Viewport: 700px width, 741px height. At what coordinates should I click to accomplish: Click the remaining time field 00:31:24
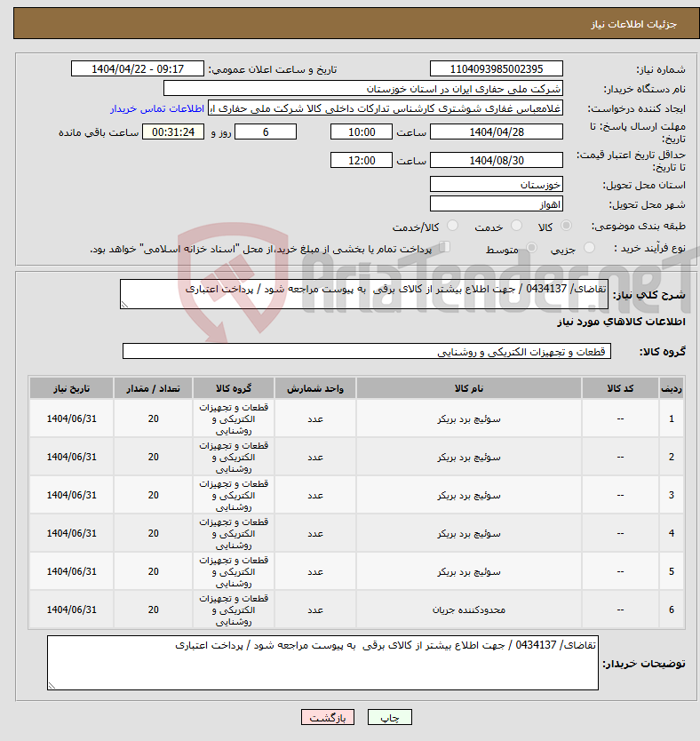point(173,132)
